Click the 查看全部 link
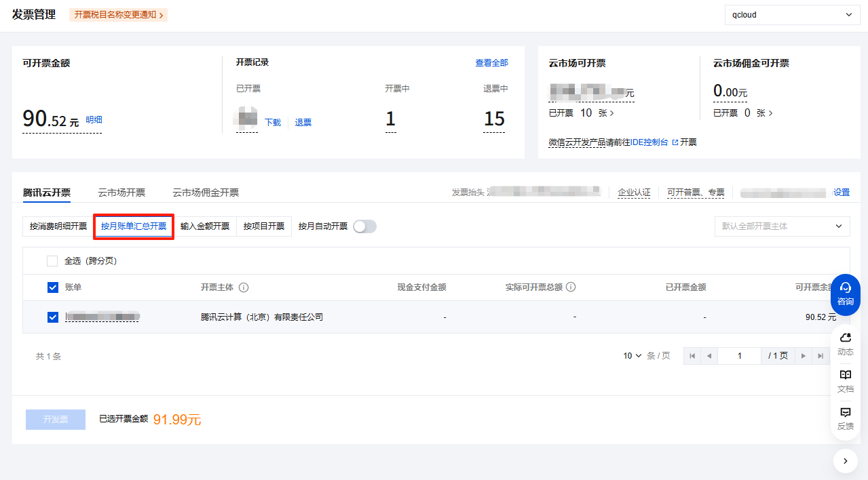Viewport: 868px width, 480px height. [491, 63]
